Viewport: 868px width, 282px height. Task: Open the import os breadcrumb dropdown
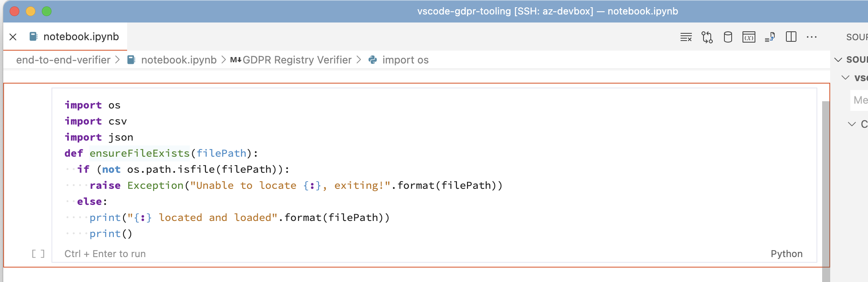coord(405,60)
